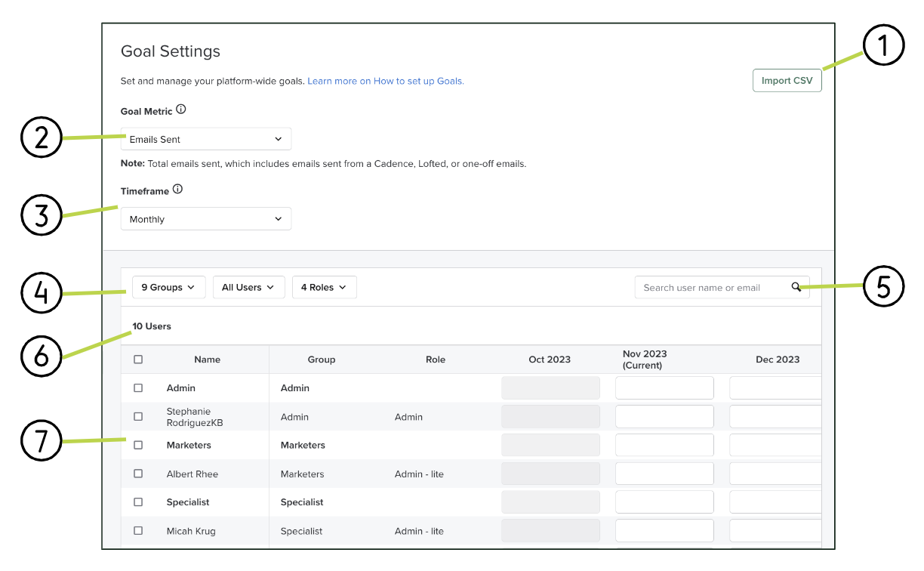Open the Emails Sent metric dropdown

[205, 139]
